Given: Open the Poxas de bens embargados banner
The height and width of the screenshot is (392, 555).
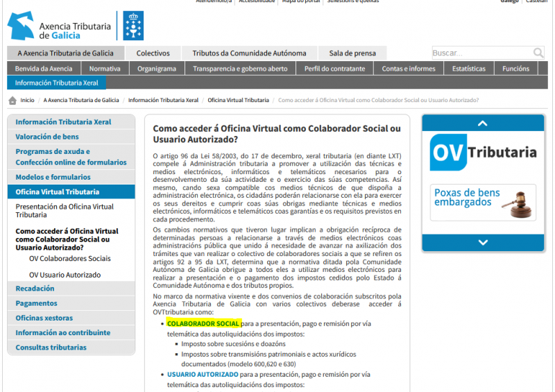Looking at the screenshot, I should pos(483,203).
